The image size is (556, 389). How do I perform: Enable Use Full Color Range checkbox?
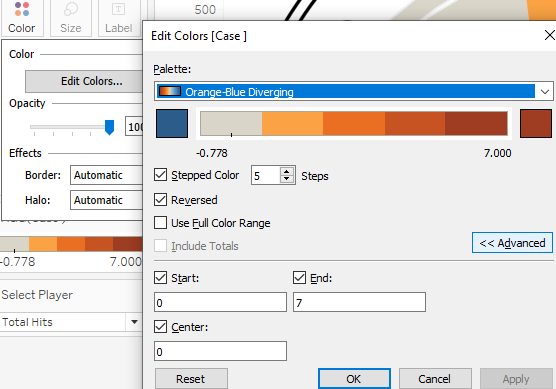pos(160,223)
